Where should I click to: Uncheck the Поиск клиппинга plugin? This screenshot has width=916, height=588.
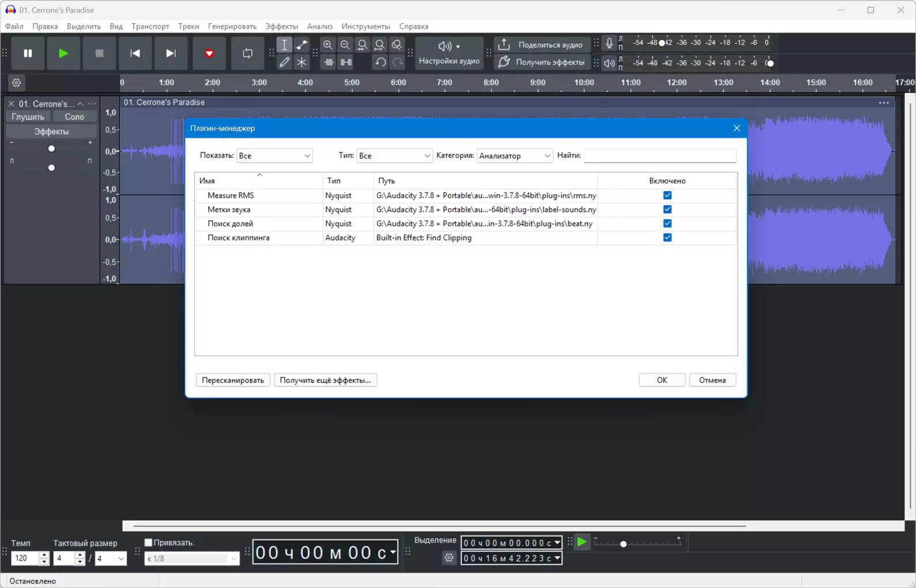click(667, 238)
